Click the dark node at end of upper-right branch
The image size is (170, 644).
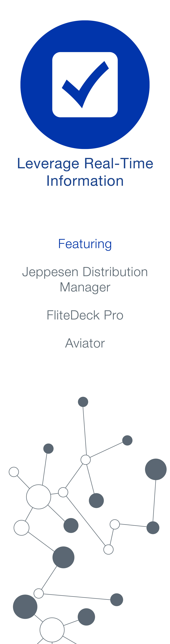(x=127, y=440)
